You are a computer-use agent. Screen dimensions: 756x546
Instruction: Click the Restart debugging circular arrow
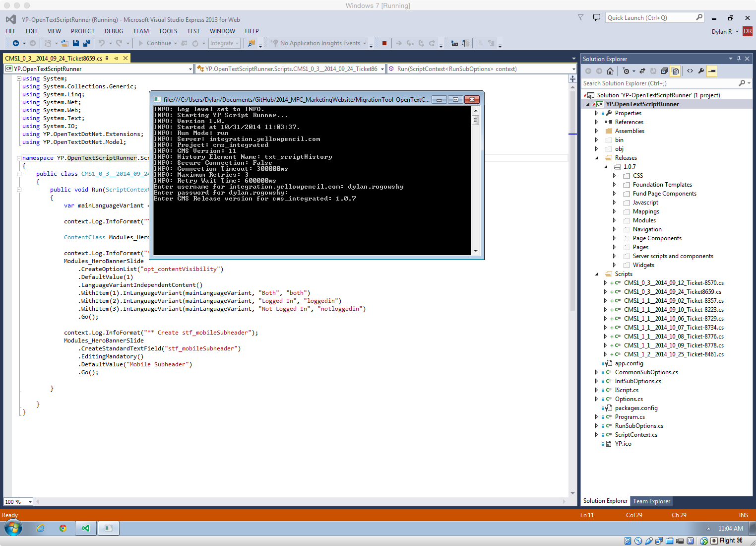(195, 43)
